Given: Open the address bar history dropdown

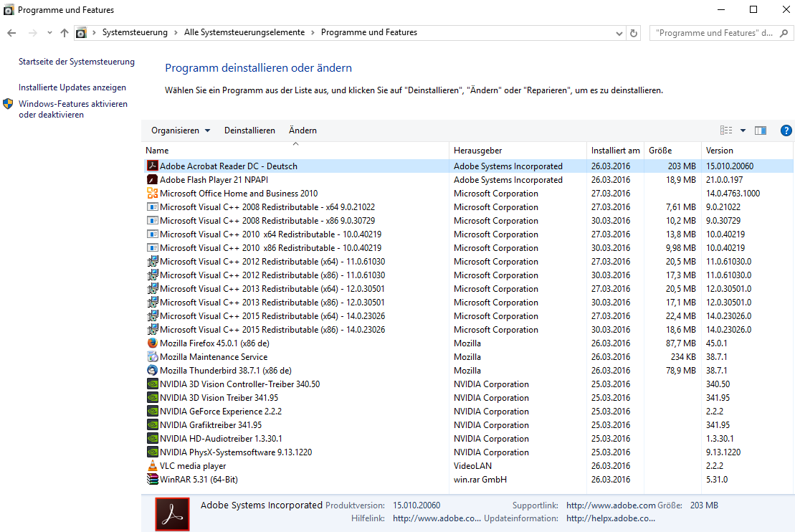Looking at the screenshot, I should click(x=619, y=33).
